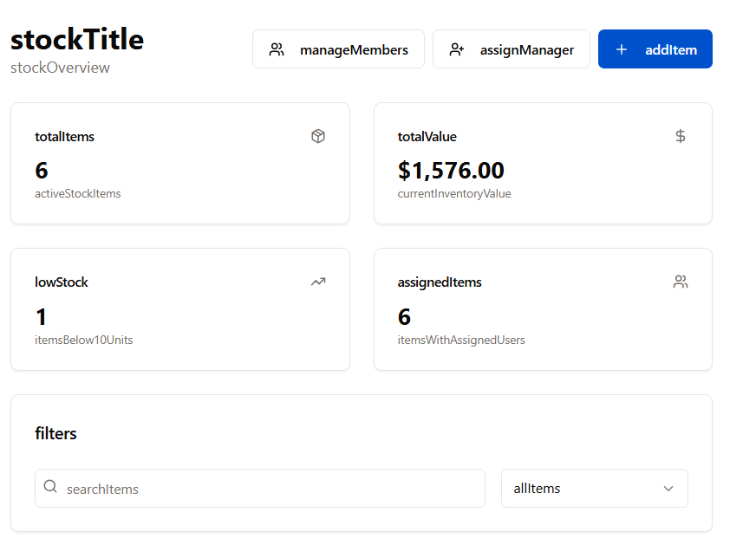Click the dollar sign icon in totalValue card
This screenshot has width=756, height=545.
pyautogui.click(x=681, y=136)
